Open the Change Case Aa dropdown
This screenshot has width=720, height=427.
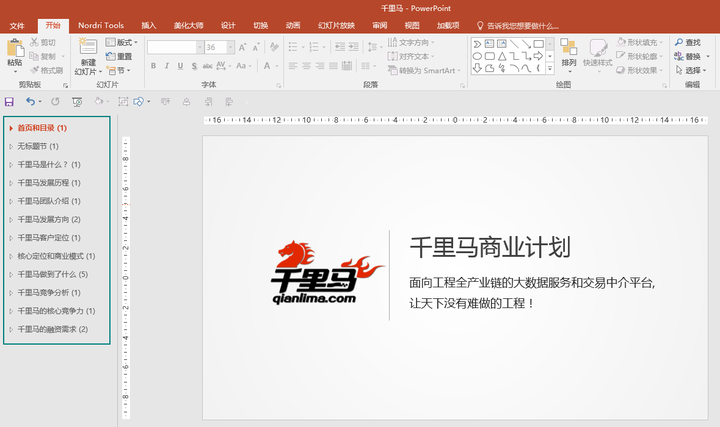(x=244, y=66)
